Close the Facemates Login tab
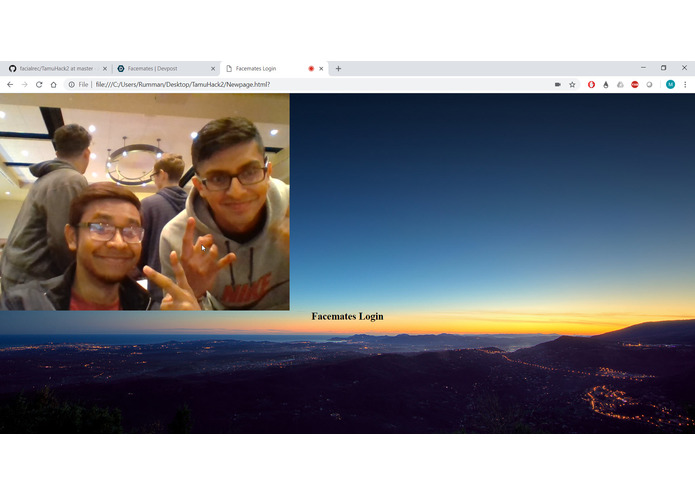The width and height of the screenshot is (695, 494). click(x=321, y=69)
